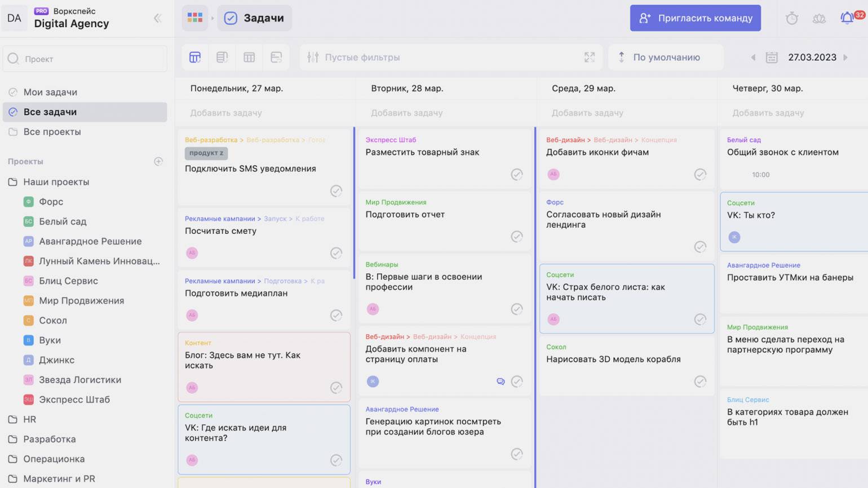Viewport: 868px width, 488px height.
Task: Open the apps grid icon in header
Action: 195,18
